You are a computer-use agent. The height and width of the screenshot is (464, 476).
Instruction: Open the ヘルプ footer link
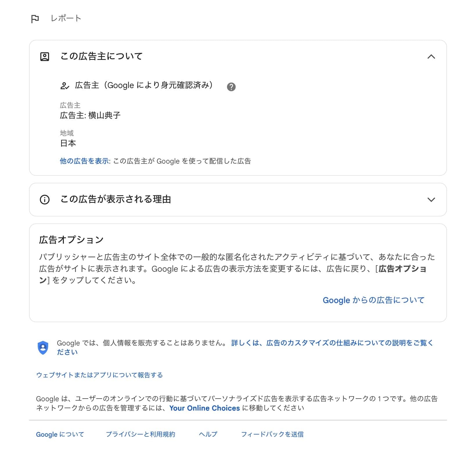click(x=208, y=434)
